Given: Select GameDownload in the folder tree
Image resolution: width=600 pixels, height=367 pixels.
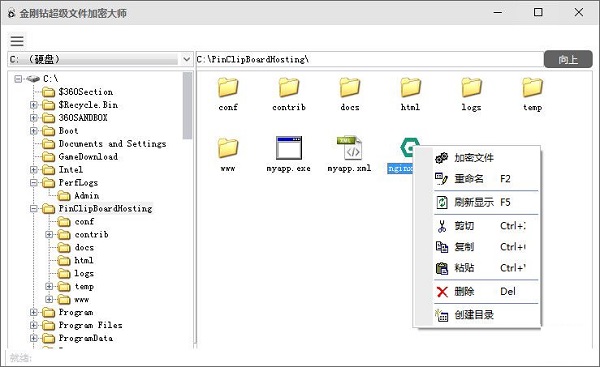Looking at the screenshot, I should [88, 157].
